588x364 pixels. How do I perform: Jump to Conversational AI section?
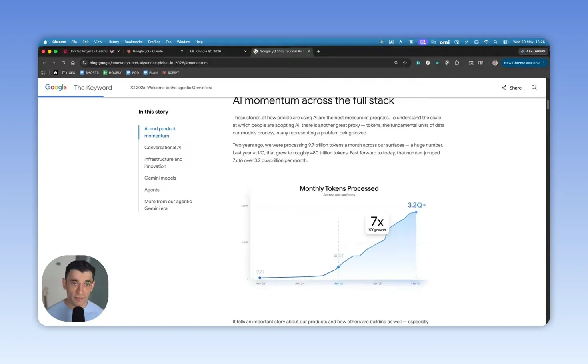click(x=163, y=148)
